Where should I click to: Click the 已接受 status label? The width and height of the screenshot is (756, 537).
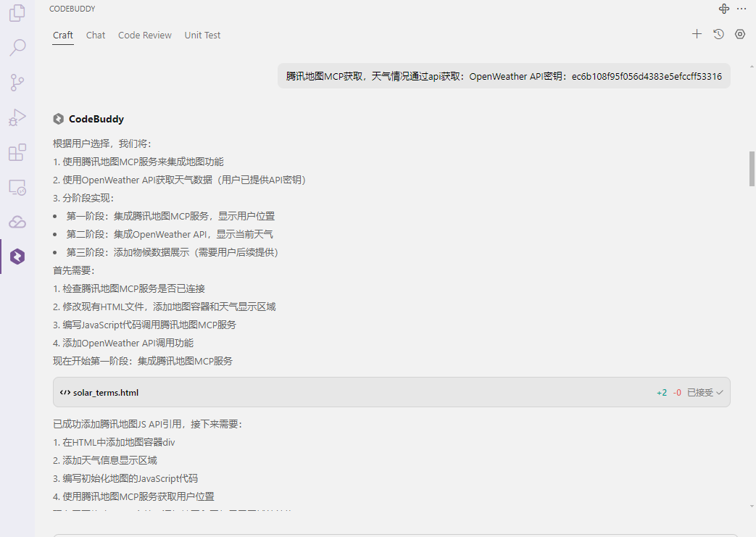pyautogui.click(x=700, y=393)
